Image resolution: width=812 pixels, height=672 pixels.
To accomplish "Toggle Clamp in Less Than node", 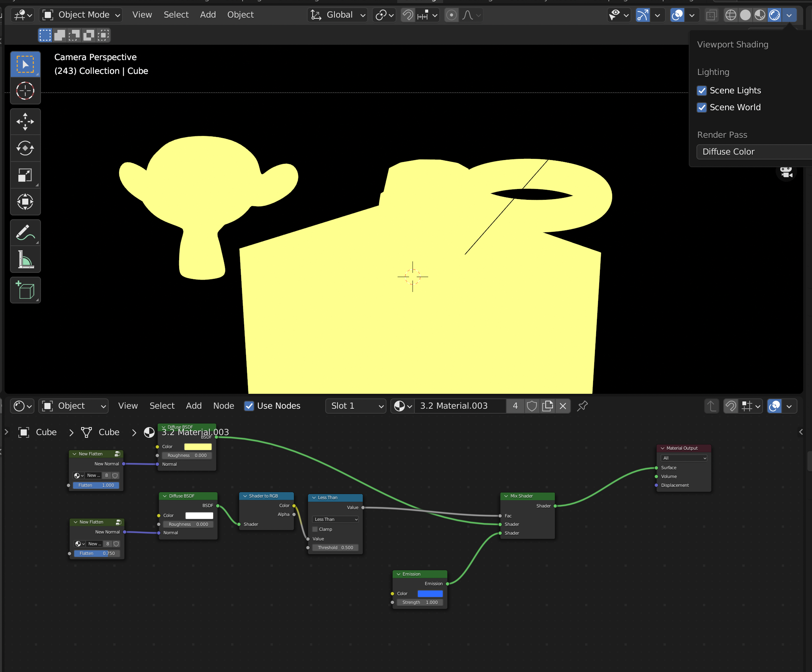I will point(315,529).
